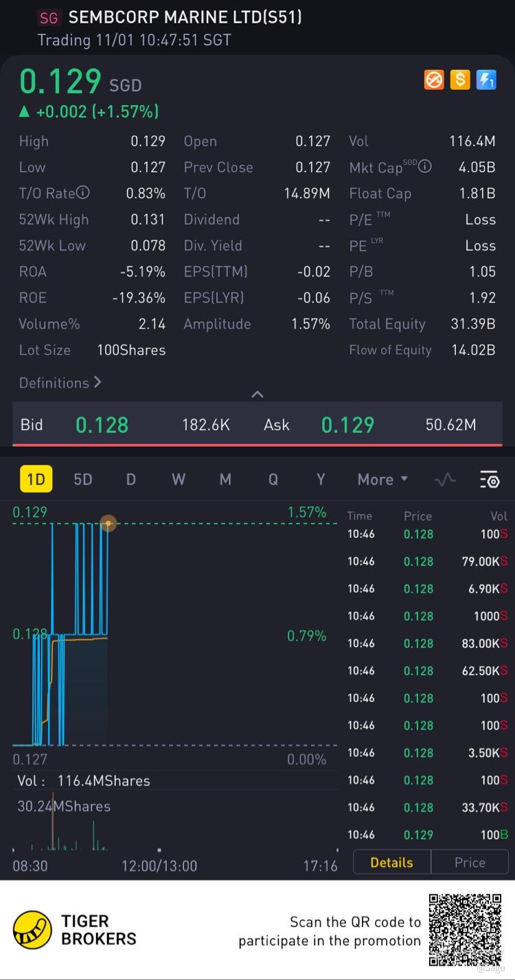
Task: Tap the 30.24MShares volume label
Action: coord(64,806)
